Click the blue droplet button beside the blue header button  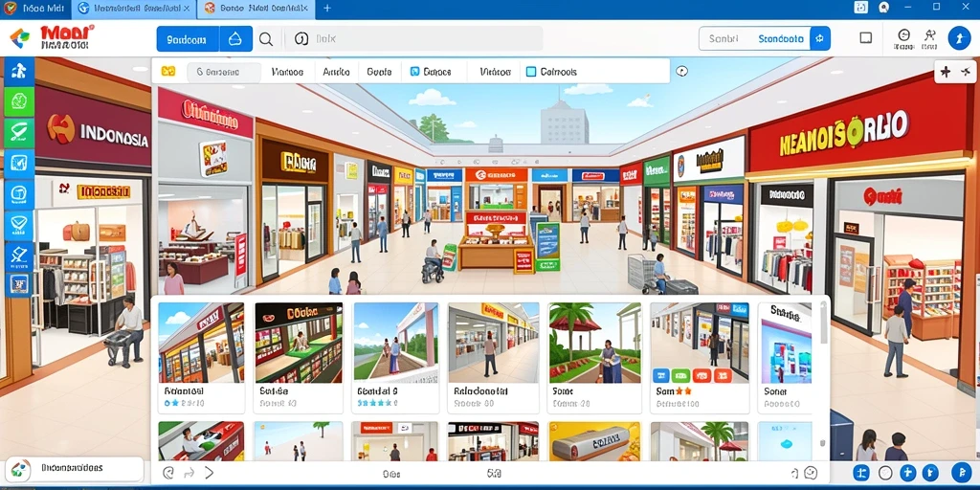click(235, 38)
